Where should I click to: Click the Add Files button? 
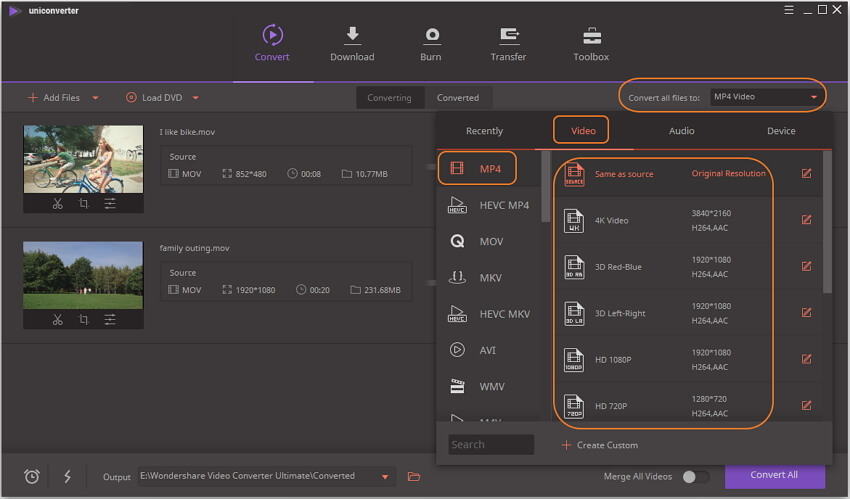coord(54,98)
